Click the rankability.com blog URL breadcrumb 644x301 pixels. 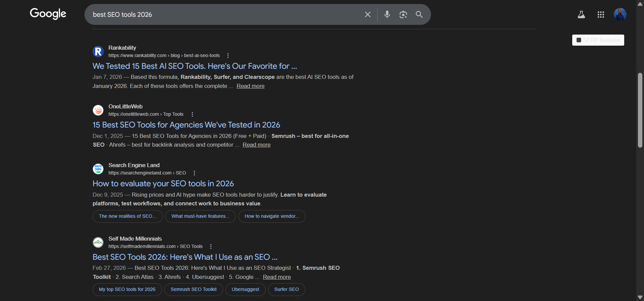coord(164,56)
